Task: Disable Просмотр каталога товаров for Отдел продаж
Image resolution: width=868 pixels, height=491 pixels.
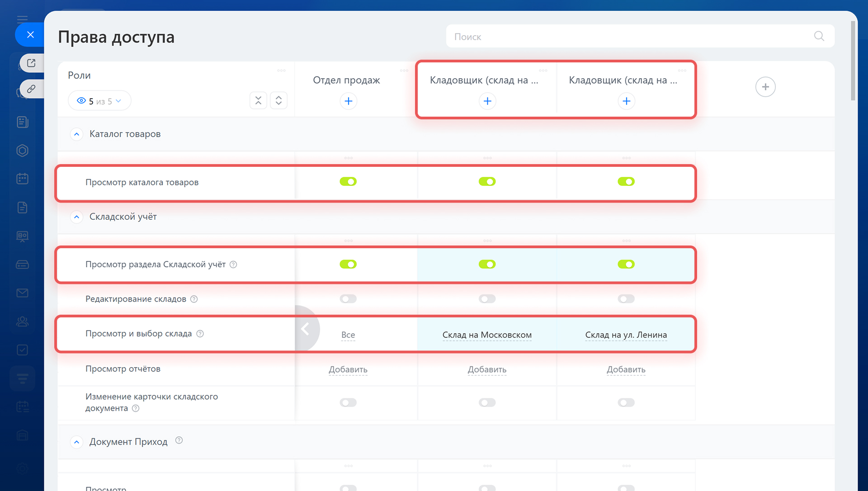Action: 348,181
